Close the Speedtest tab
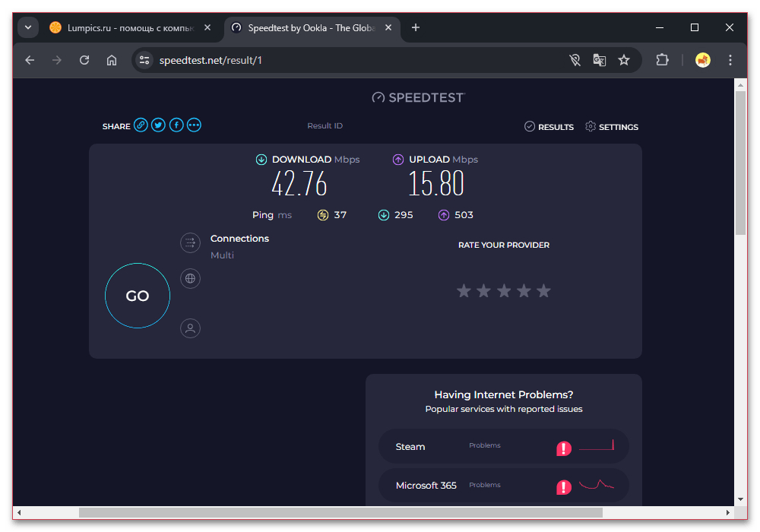 388,27
